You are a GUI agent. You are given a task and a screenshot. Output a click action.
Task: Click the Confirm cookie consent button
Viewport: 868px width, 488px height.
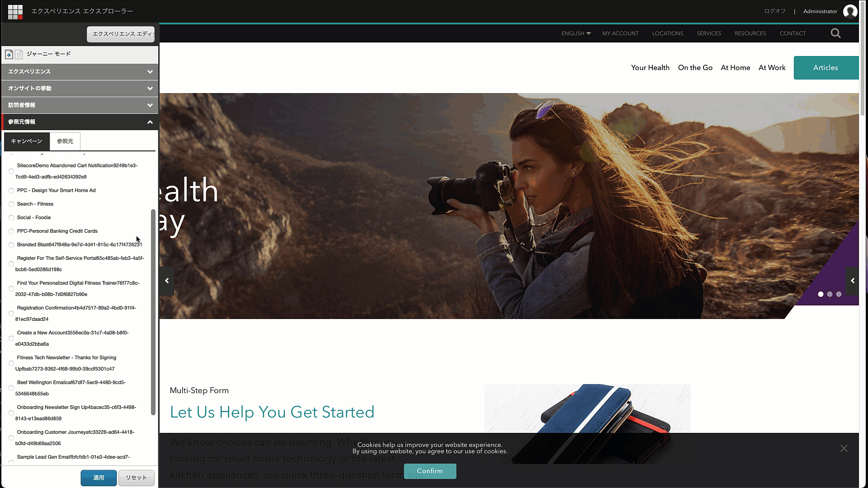[430, 471]
